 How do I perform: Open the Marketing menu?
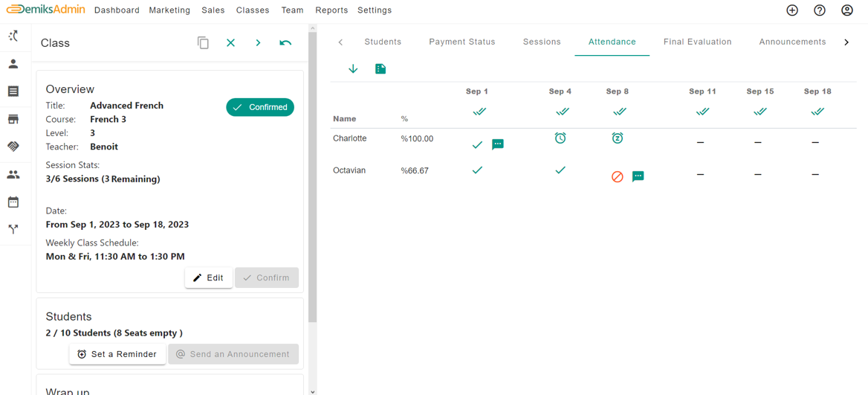tap(169, 10)
